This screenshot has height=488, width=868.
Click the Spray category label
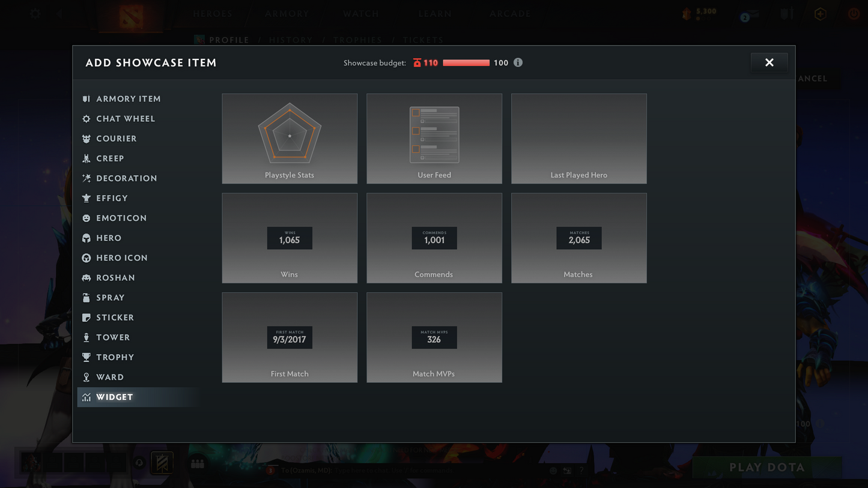(x=111, y=298)
